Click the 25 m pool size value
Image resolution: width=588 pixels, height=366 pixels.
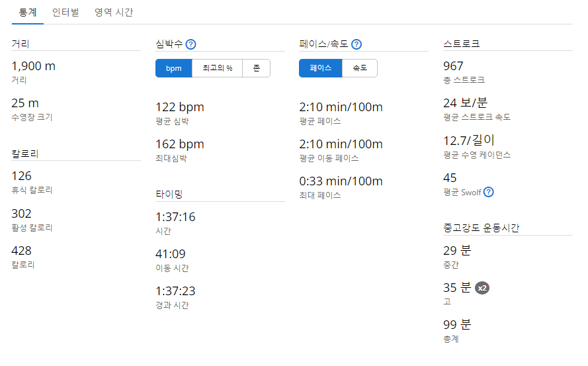[x=25, y=103]
